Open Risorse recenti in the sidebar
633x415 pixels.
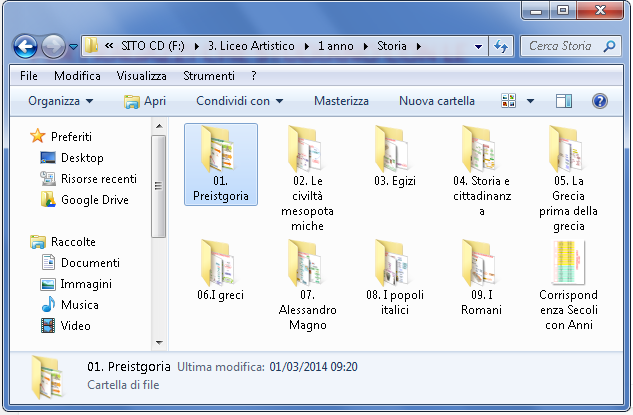click(88, 178)
